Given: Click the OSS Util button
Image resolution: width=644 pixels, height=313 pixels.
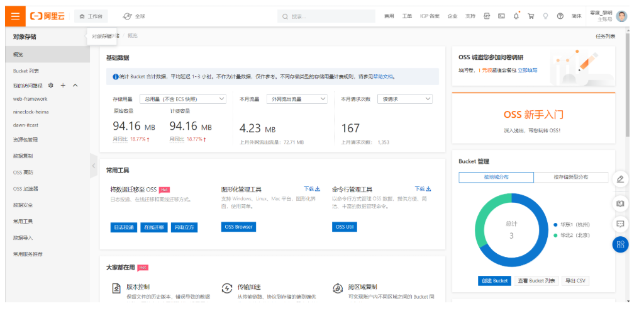Looking at the screenshot, I should click(x=345, y=227).
